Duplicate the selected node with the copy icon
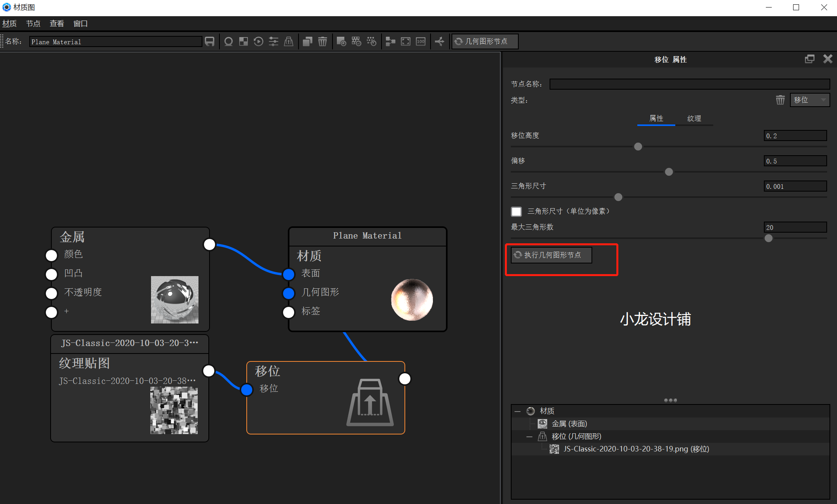This screenshot has width=837, height=504. pyautogui.click(x=308, y=41)
